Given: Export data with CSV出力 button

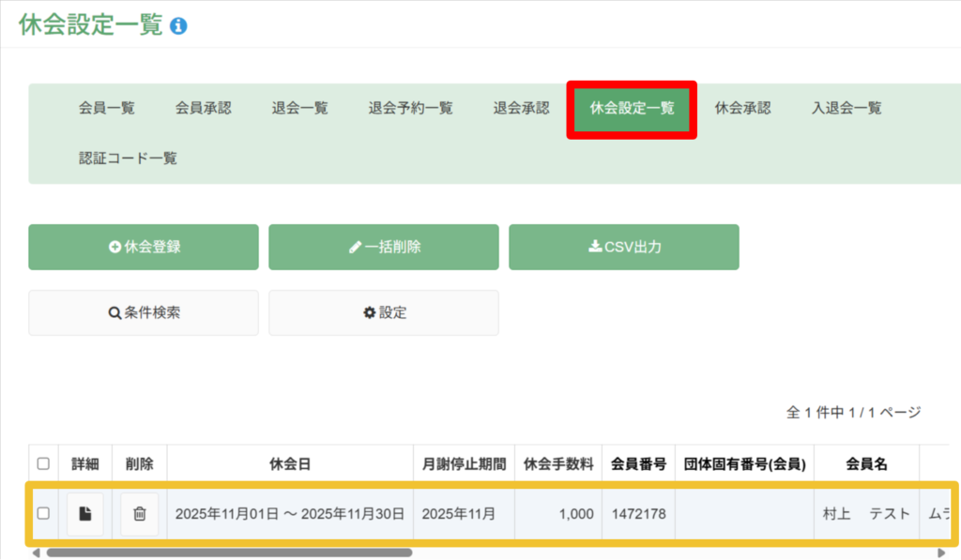Looking at the screenshot, I should [624, 247].
